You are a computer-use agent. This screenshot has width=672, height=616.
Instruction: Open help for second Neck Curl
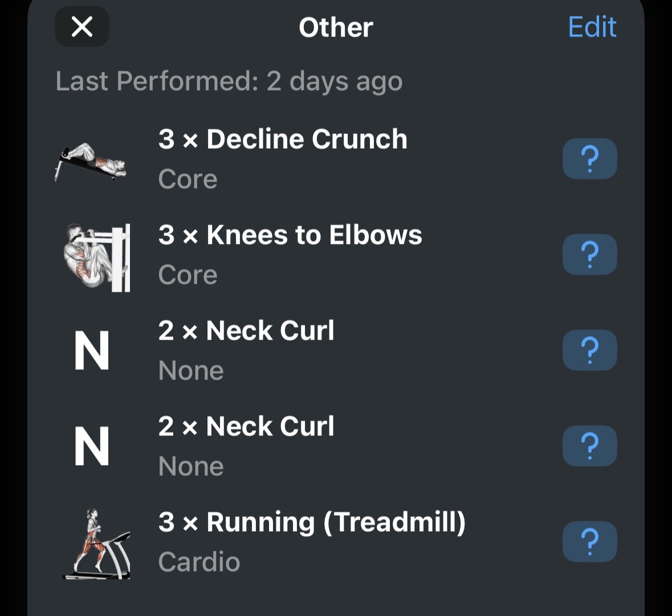(590, 446)
